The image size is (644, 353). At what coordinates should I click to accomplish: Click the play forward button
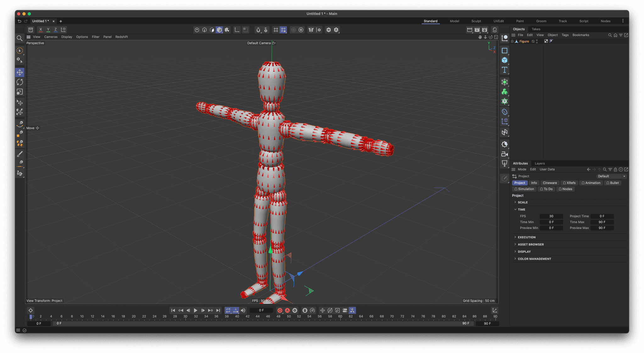click(195, 310)
